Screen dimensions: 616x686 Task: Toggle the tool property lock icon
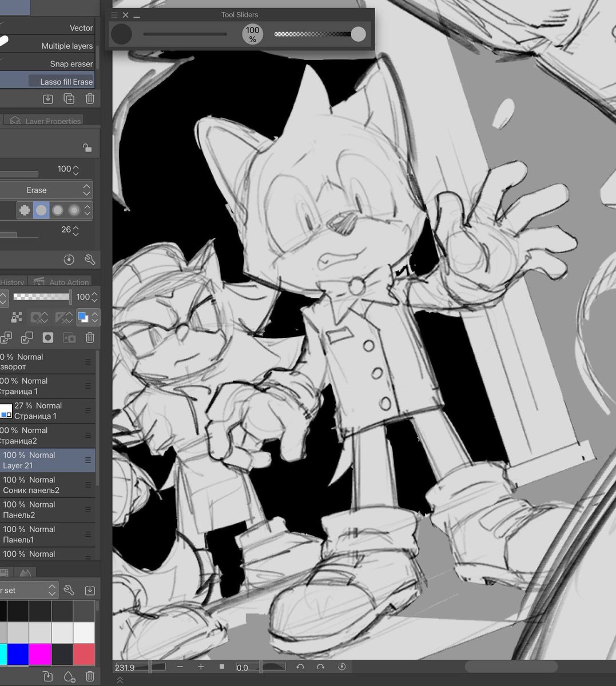pyautogui.click(x=88, y=147)
